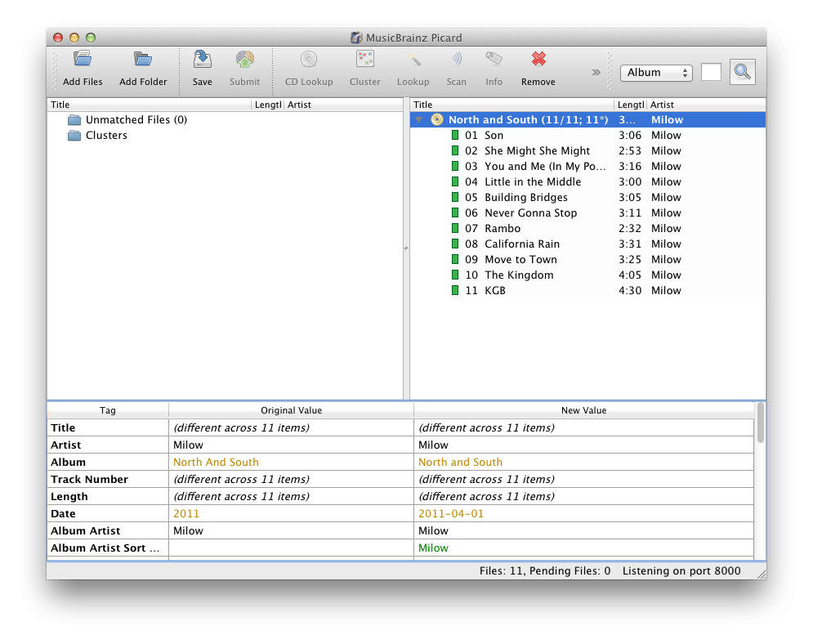The image size is (813, 644).
Task: Click Title column header in left pane
Action: coord(149,105)
